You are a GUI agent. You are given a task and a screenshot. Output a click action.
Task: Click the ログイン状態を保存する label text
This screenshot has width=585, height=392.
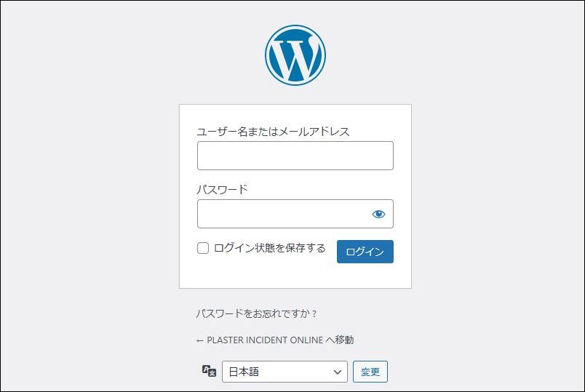(x=270, y=248)
